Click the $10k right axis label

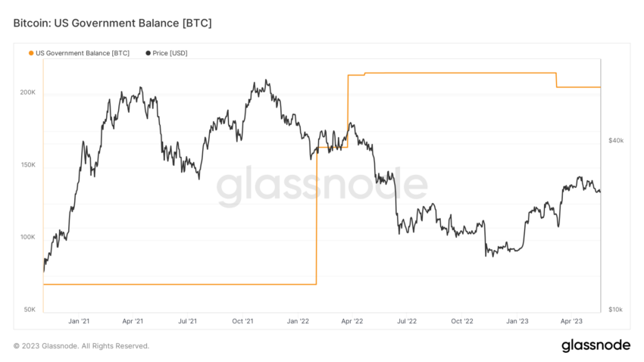pos(616,310)
